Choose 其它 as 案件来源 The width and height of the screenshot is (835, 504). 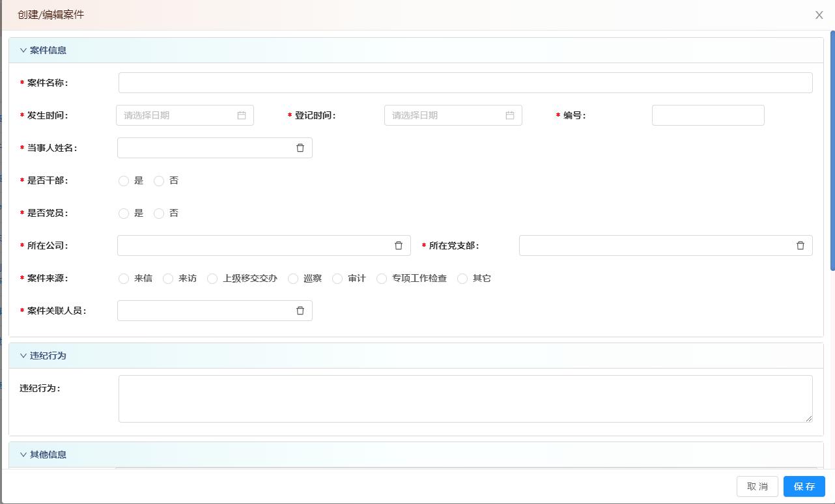[462, 279]
